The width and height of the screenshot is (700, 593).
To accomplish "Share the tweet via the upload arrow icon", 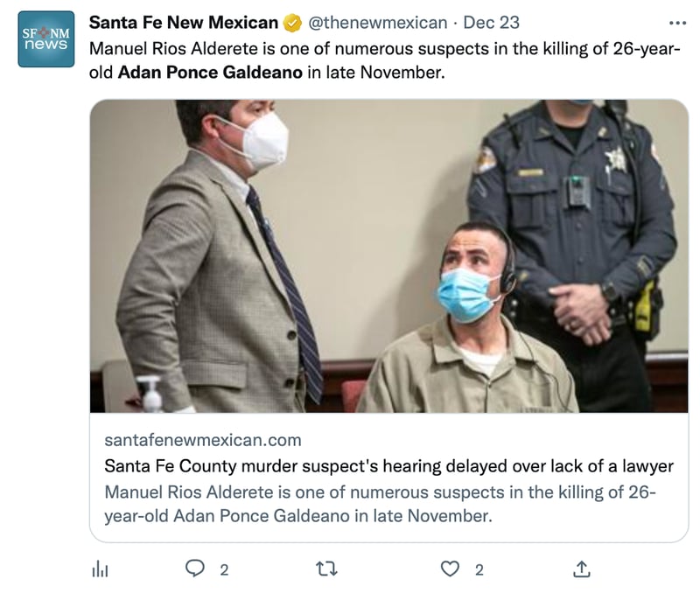I will click(x=581, y=569).
